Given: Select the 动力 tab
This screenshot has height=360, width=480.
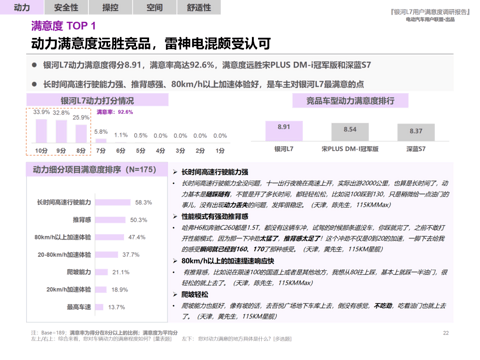Looking at the screenshot, I should 22,7.
